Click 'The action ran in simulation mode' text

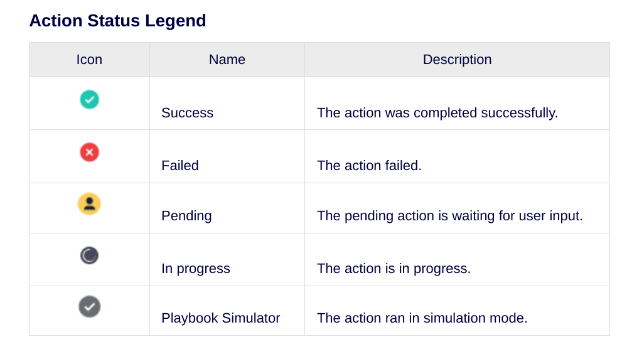tap(422, 318)
